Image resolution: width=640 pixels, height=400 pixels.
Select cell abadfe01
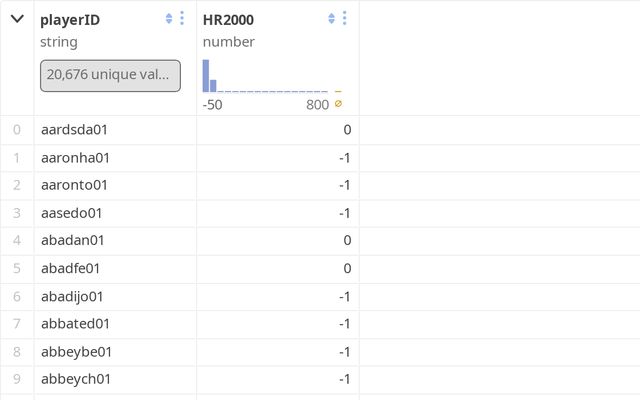coord(71,268)
